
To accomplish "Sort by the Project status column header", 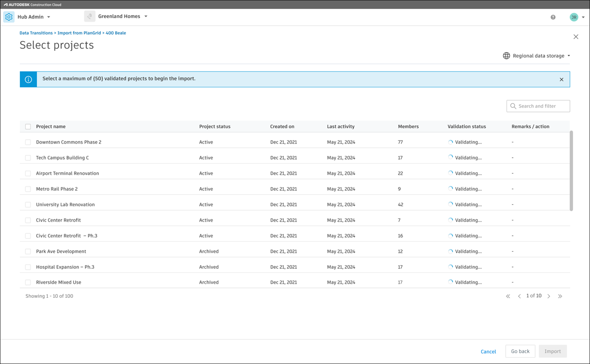I will [215, 126].
